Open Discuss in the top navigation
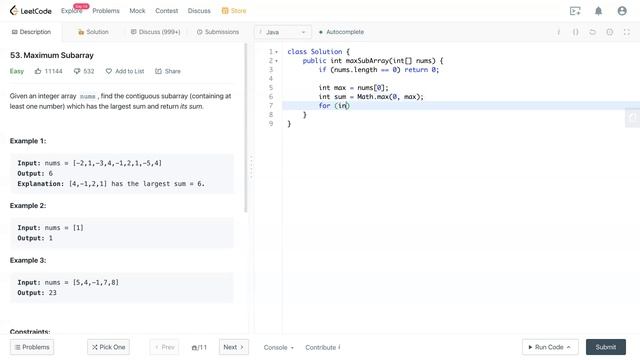Image resolution: width=640 pixels, height=360 pixels. tap(199, 11)
